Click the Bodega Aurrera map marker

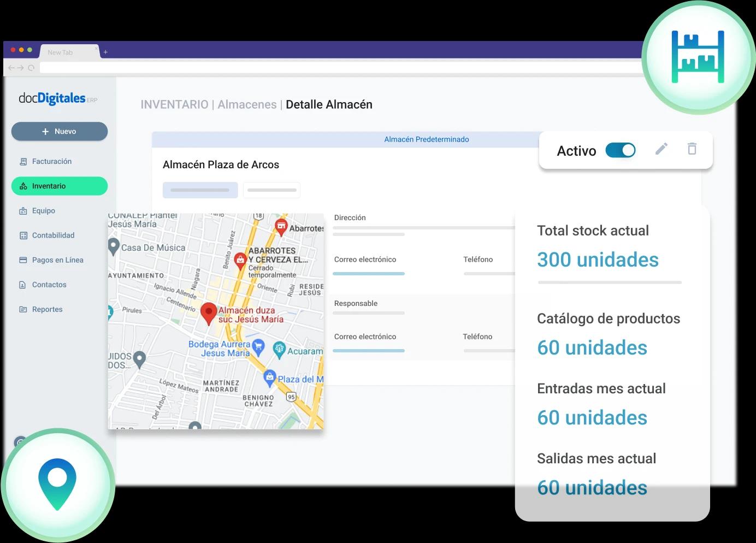tap(258, 346)
